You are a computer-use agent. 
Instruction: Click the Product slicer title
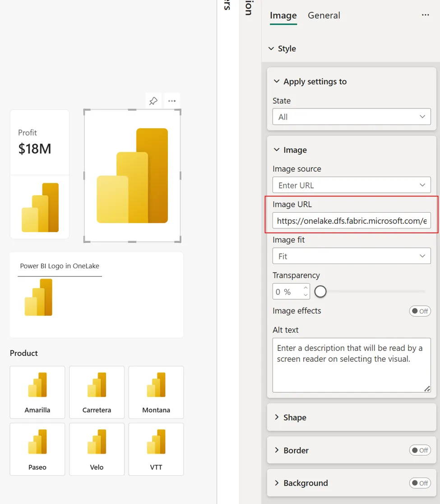(x=24, y=353)
